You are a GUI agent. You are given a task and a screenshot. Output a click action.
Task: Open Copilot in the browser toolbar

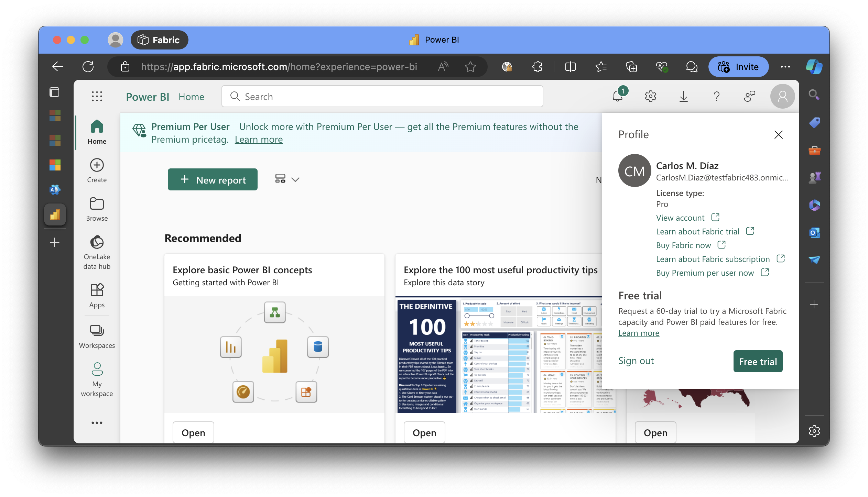814,67
